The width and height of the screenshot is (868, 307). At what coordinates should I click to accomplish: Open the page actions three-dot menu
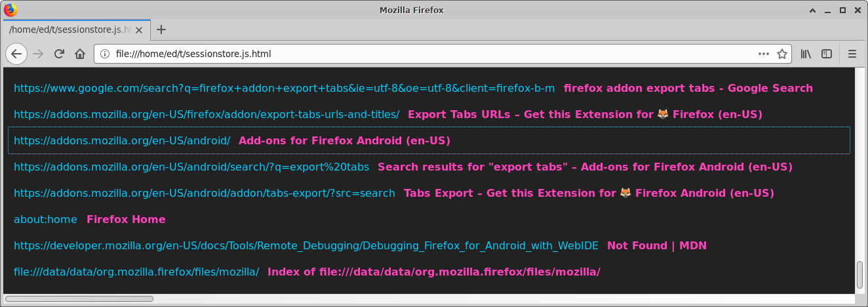pyautogui.click(x=764, y=54)
